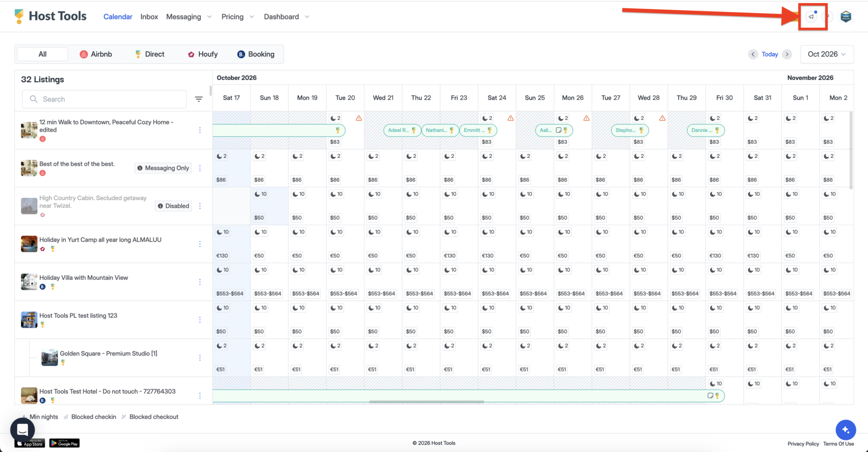
Task: Expand the Messaging menu
Action: point(189,17)
